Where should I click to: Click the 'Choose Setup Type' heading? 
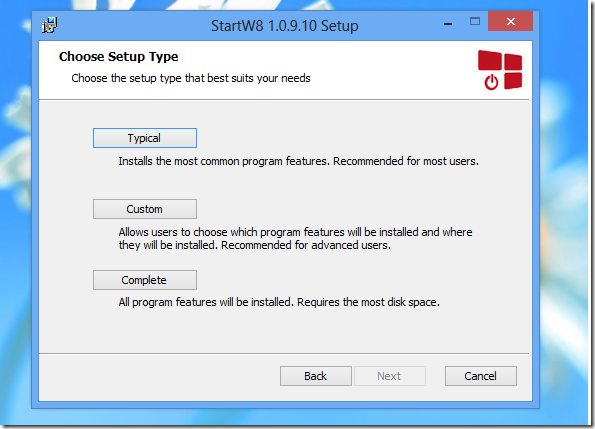pos(118,57)
